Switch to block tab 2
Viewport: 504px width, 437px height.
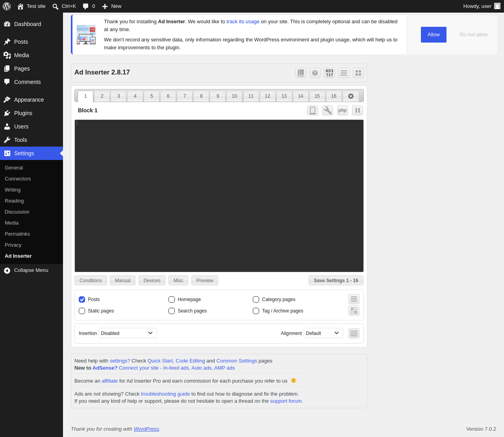pyautogui.click(x=102, y=96)
